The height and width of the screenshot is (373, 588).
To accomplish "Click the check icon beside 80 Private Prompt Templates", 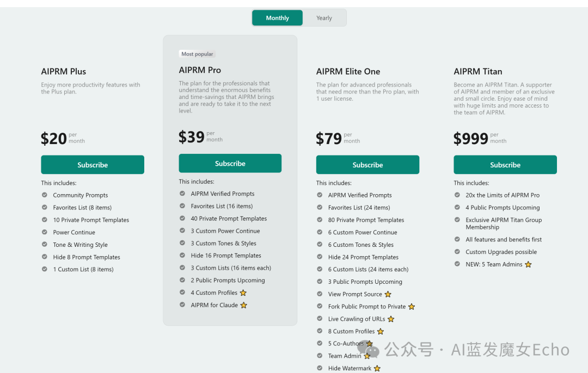I will click(x=320, y=220).
